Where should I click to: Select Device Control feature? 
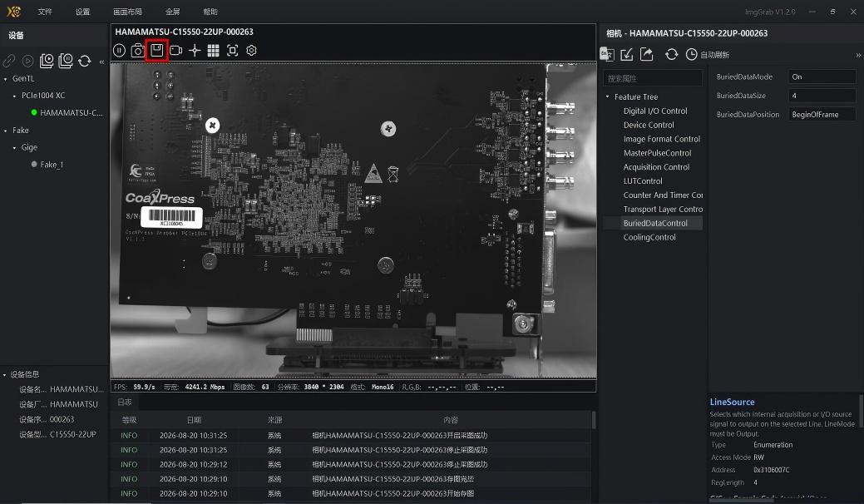[649, 125]
